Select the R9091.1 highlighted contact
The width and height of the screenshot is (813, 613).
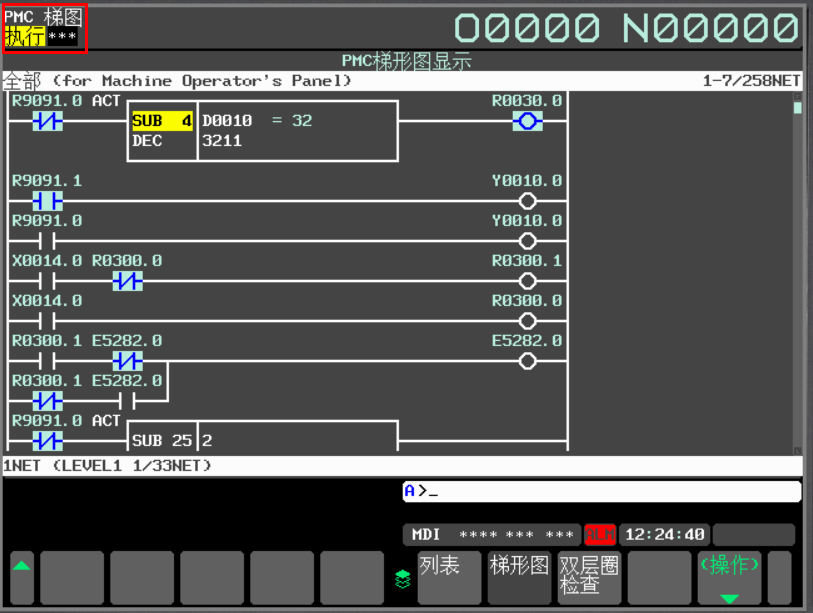pyautogui.click(x=47, y=201)
